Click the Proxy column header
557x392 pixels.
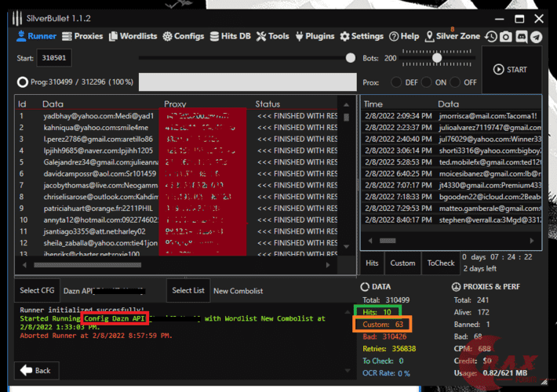pyautogui.click(x=175, y=104)
